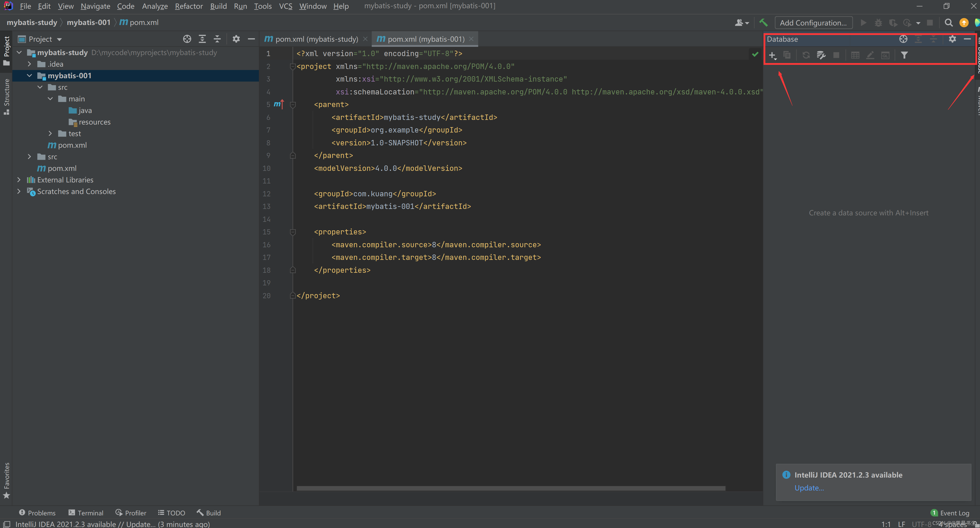Close the pom.xml (mybatis-study) tab
The image size is (980, 528).
coord(365,39)
